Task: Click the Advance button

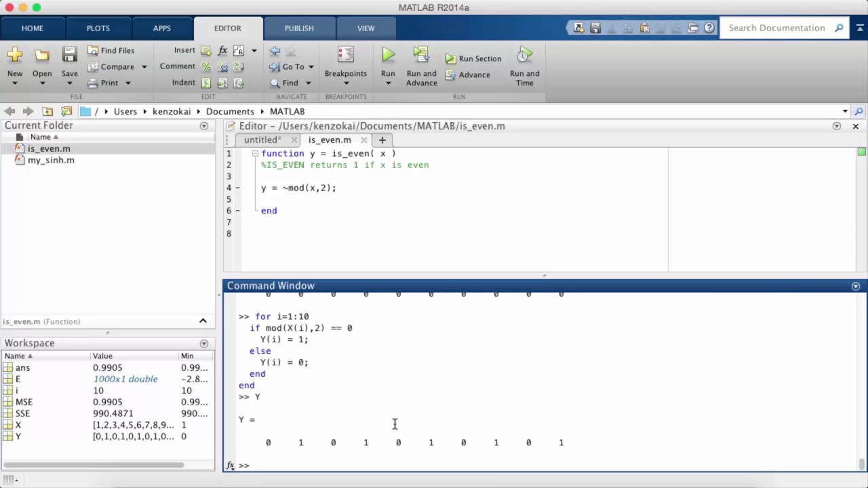Action: tap(467, 75)
